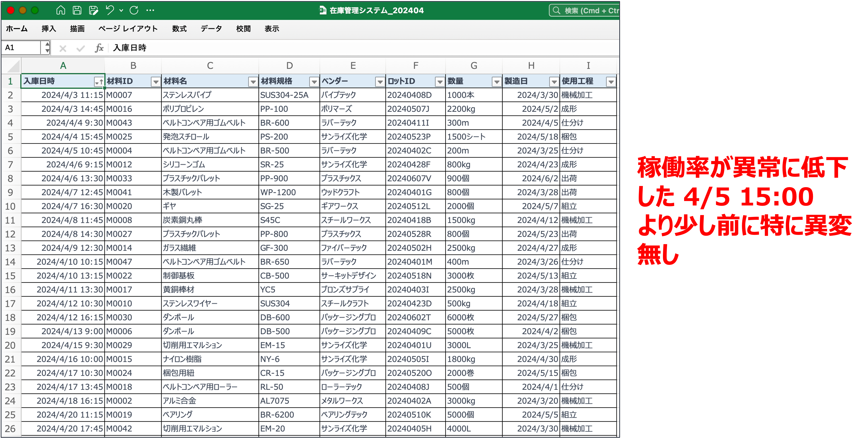Click the Save As pencil-disk icon

click(x=93, y=10)
